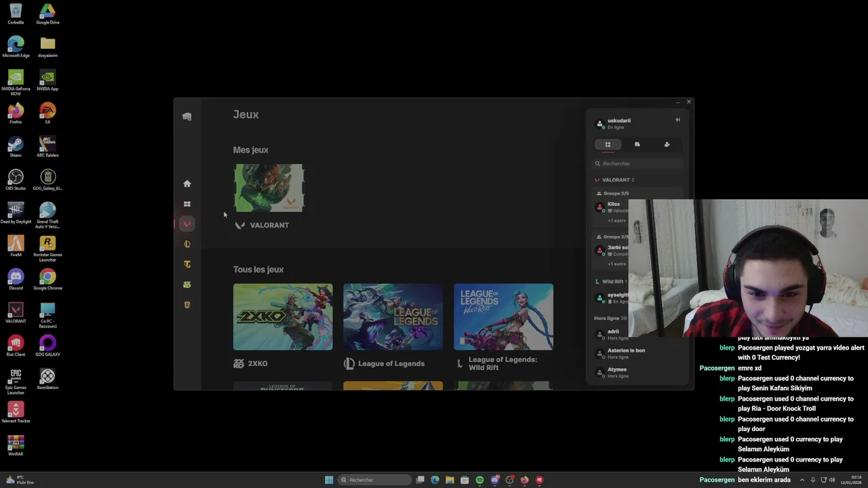Viewport: 868px width, 488px height.
Task: Collapse the Wild Rift 1 friends group
Action: [610, 281]
